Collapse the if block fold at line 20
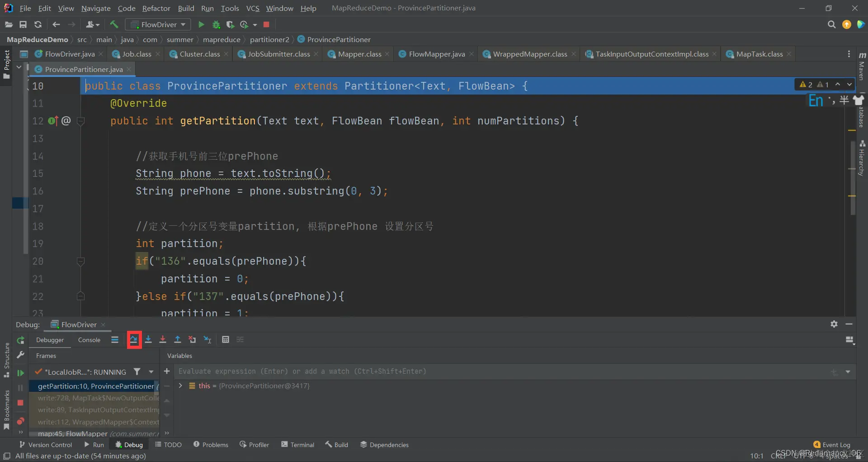The image size is (868, 462). pyautogui.click(x=81, y=261)
